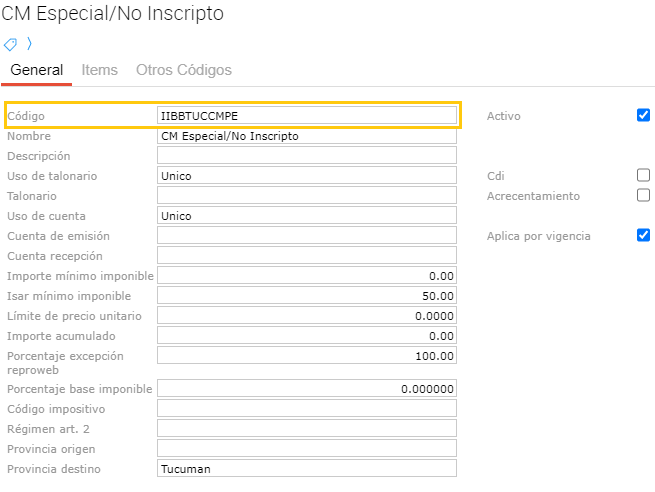The width and height of the screenshot is (655, 492).
Task: Expand the chevron arrow next to tag icon
Action: [29, 44]
